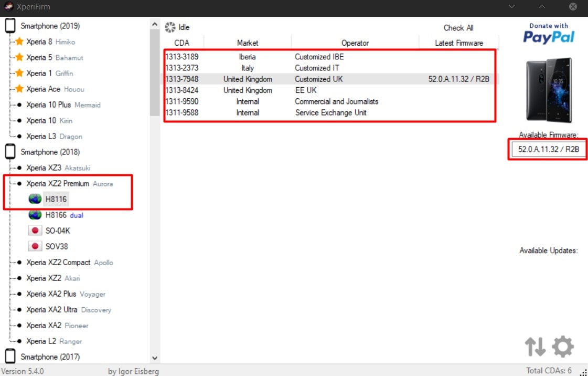Select Xperia XZ3 Akatsuki

(58, 168)
